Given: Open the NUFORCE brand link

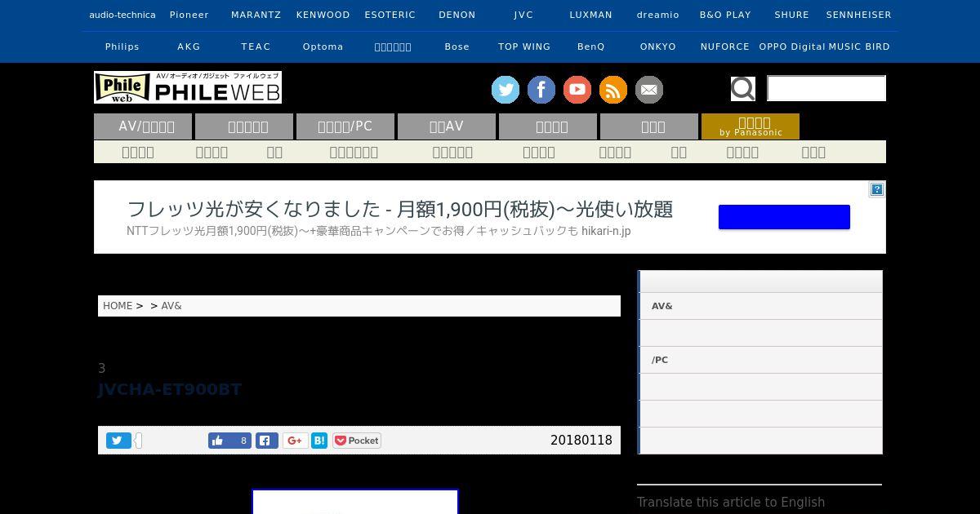Looking at the screenshot, I should click(725, 47).
